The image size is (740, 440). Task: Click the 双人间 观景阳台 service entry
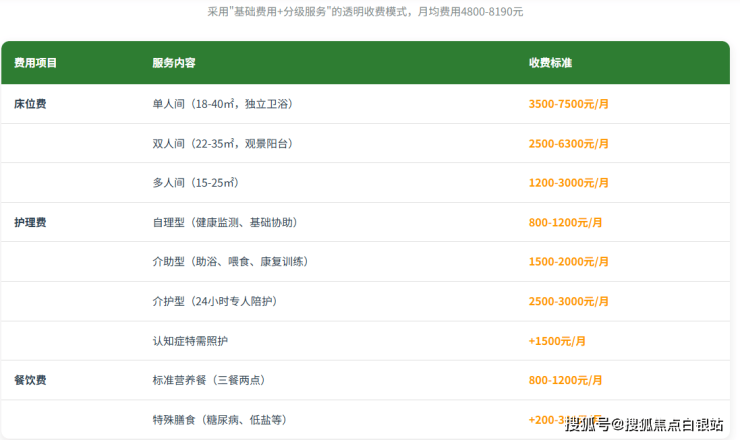(x=222, y=144)
